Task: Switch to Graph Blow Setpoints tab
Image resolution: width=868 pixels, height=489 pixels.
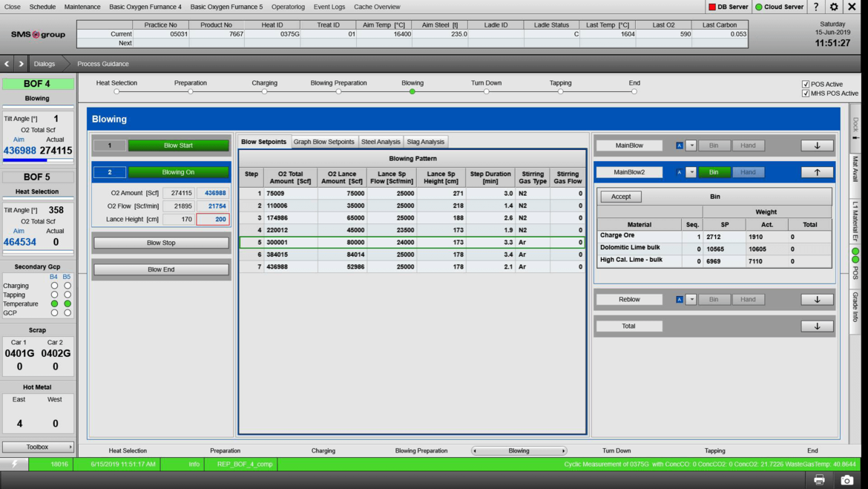Action: coord(324,142)
